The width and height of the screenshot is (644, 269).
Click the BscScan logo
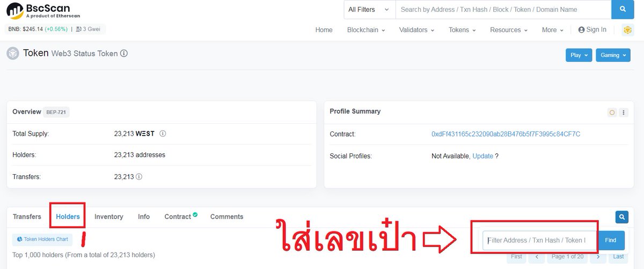point(43,11)
